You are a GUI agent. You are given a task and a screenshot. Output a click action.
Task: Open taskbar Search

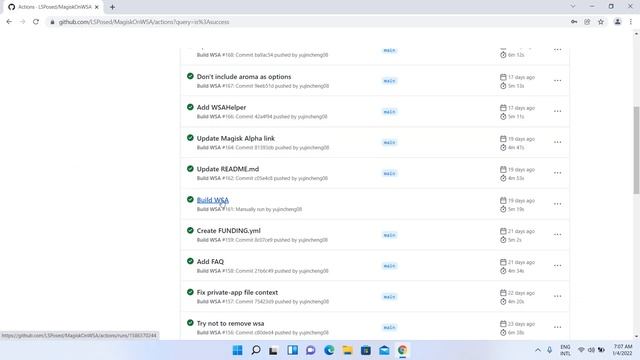[256, 350]
